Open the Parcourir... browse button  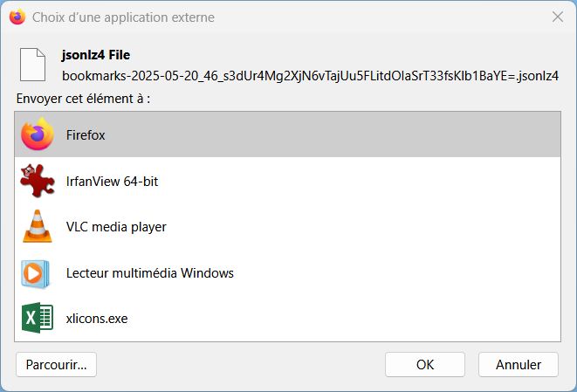(x=56, y=364)
